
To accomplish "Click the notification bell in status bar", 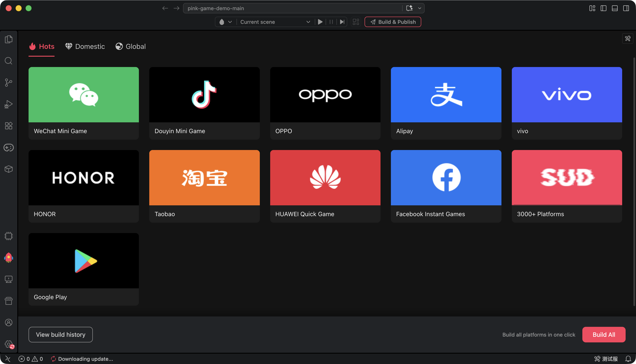I will click(628, 359).
